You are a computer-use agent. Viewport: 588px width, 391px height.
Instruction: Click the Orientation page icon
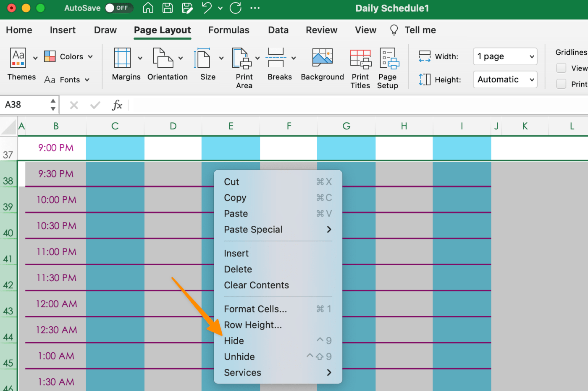163,58
